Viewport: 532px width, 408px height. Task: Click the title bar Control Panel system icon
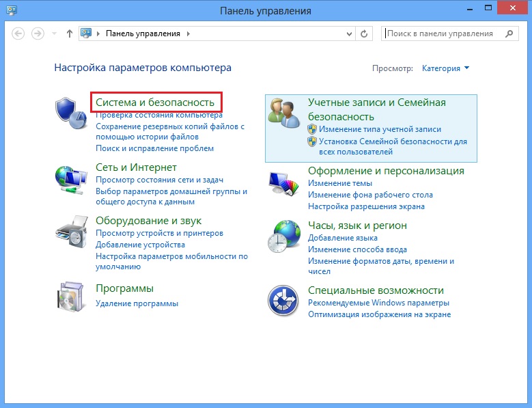[12, 10]
